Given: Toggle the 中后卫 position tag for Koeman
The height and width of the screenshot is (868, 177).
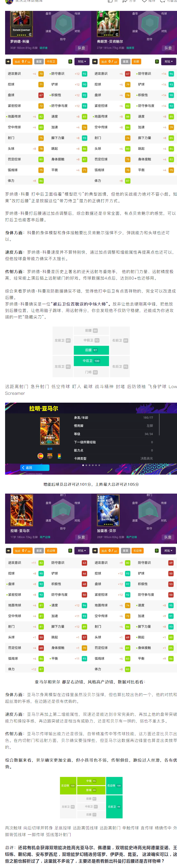Looking at the screenshot, I should tap(51, 62).
